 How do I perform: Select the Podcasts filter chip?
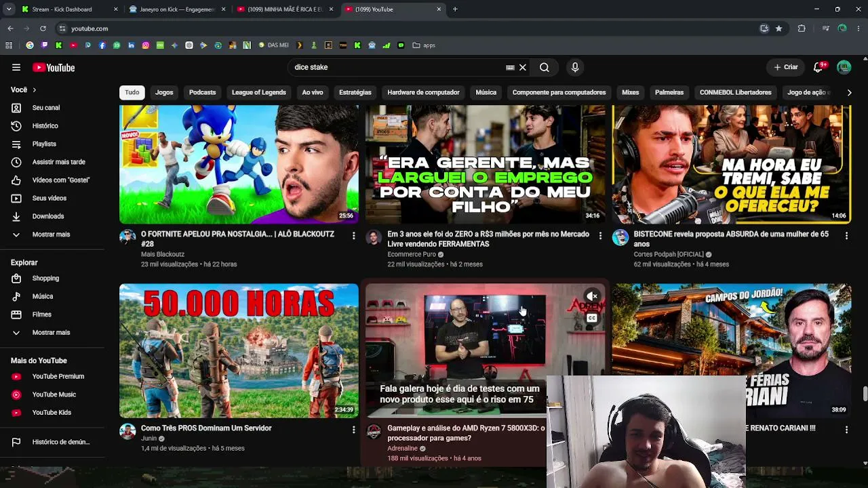click(x=203, y=92)
